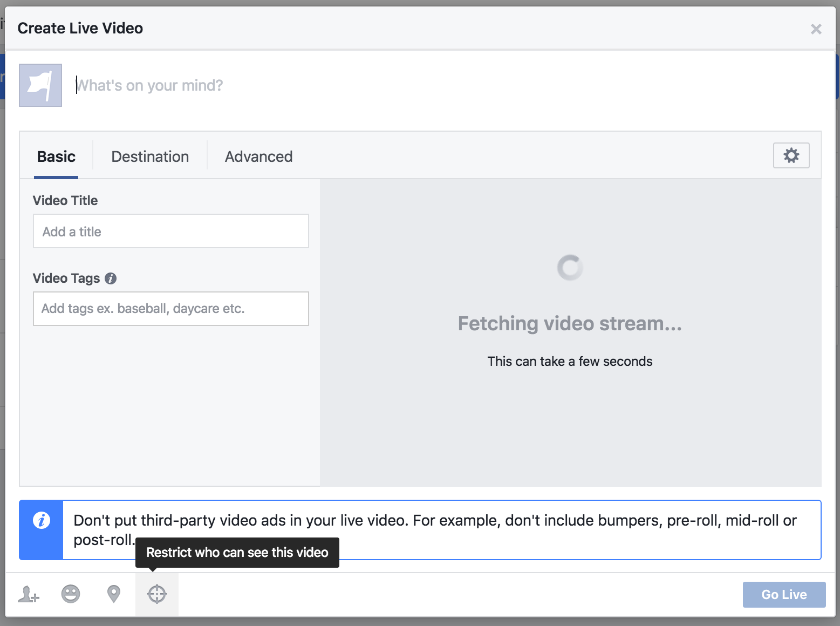
Task: Select the Basic tab
Action: pos(56,156)
